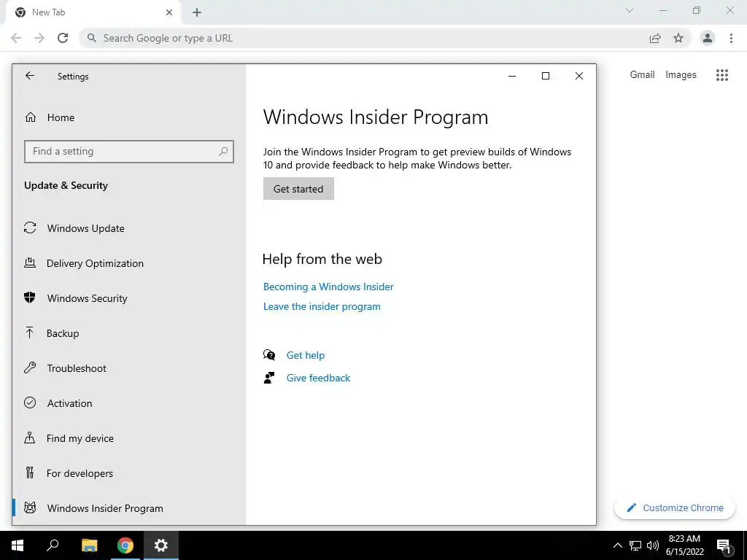
Task: Switch to Chrome from the taskbar
Action: 125,545
